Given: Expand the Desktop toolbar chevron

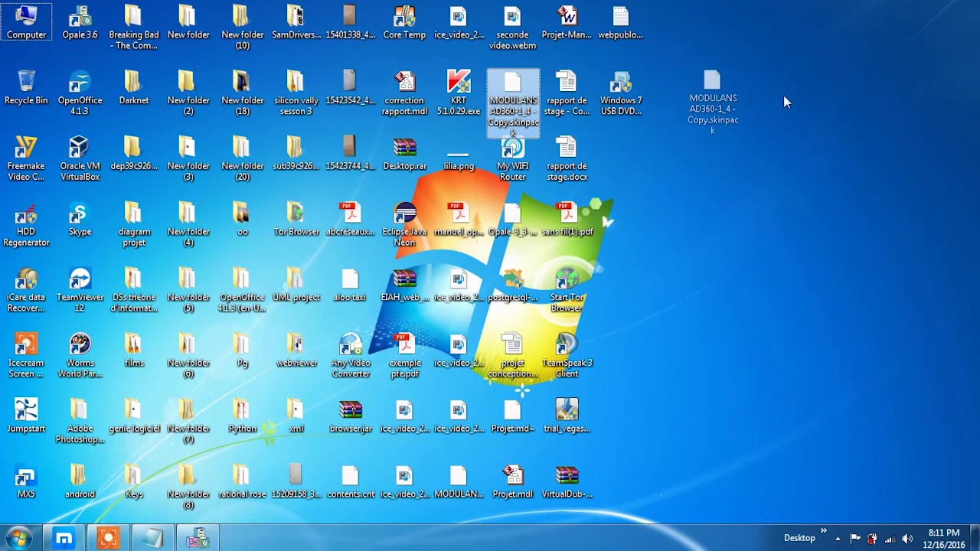Looking at the screenshot, I should (824, 530).
